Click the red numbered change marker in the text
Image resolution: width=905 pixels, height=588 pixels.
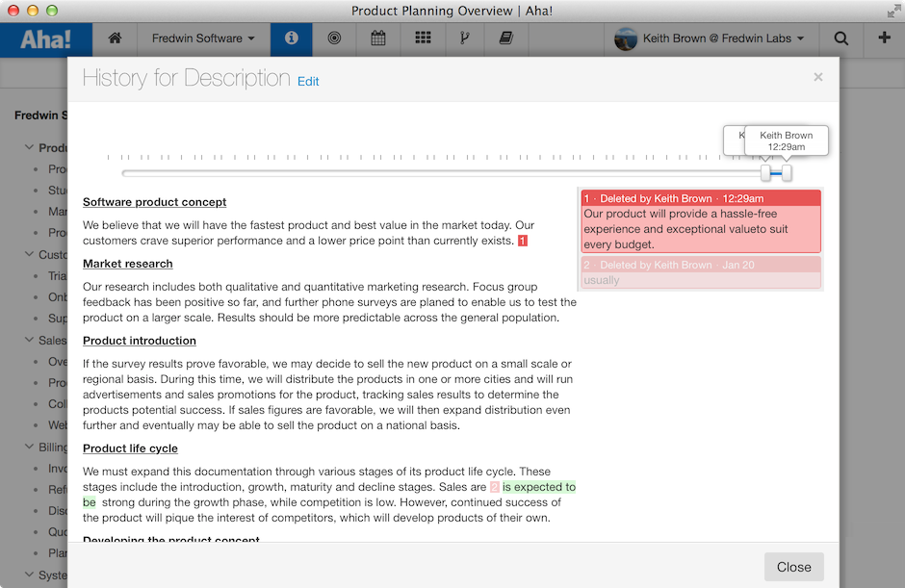522,242
